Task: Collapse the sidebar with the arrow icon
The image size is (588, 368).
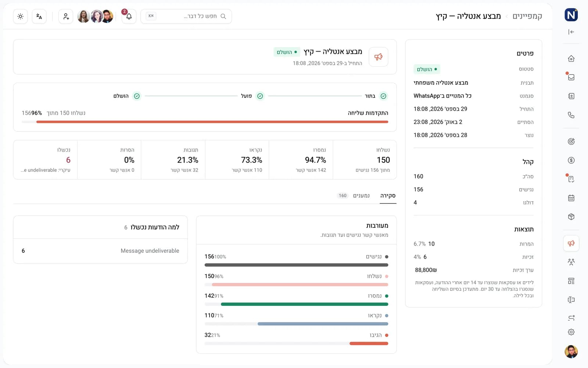Action: coord(571,32)
